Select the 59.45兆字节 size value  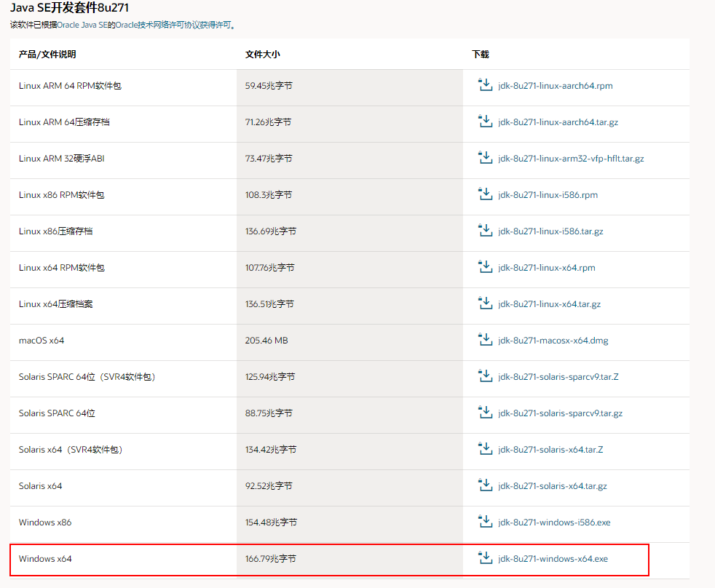(269, 86)
